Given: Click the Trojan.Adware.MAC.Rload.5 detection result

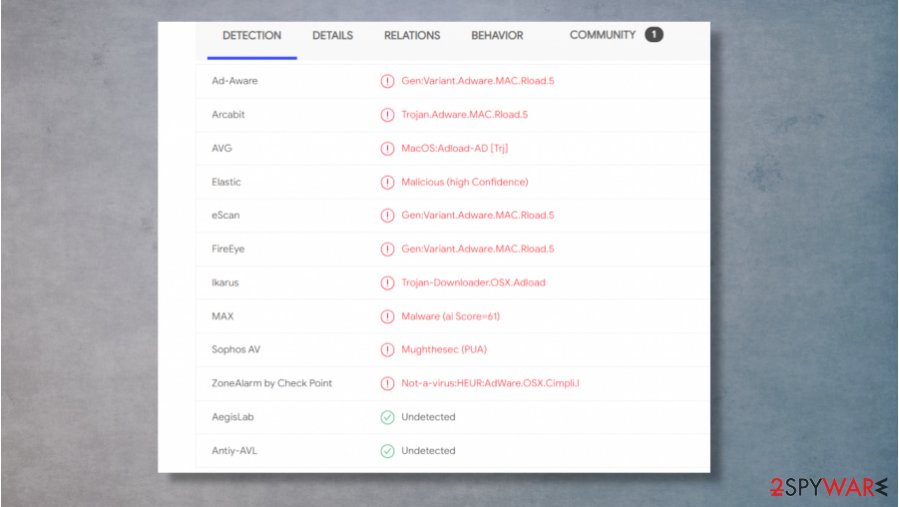Looking at the screenshot, I should [464, 115].
